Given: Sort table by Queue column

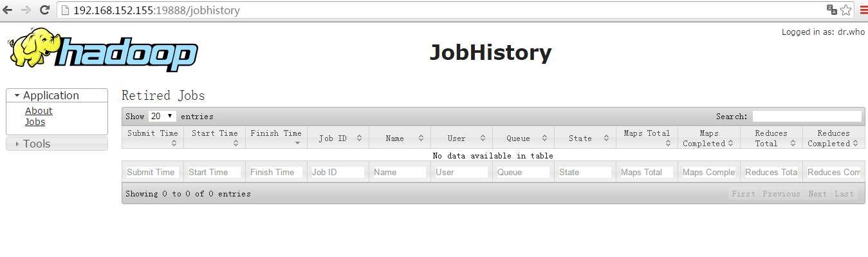Looking at the screenshot, I should pos(523,137).
